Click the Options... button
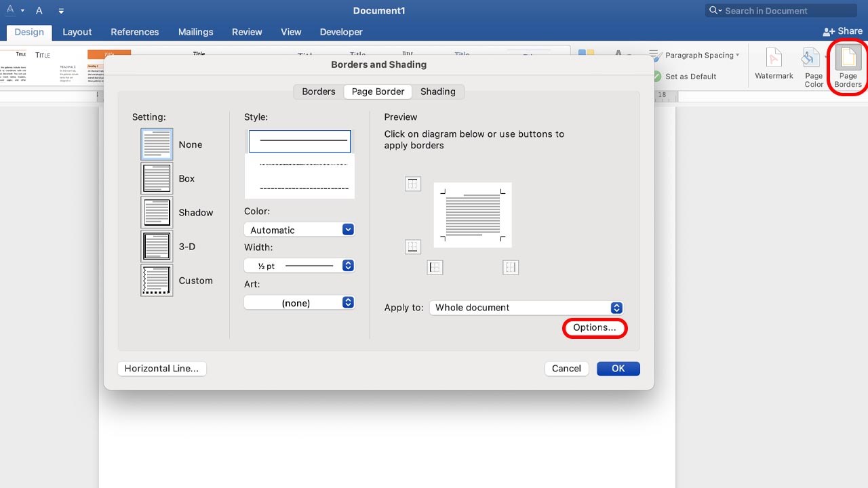 [x=595, y=328]
